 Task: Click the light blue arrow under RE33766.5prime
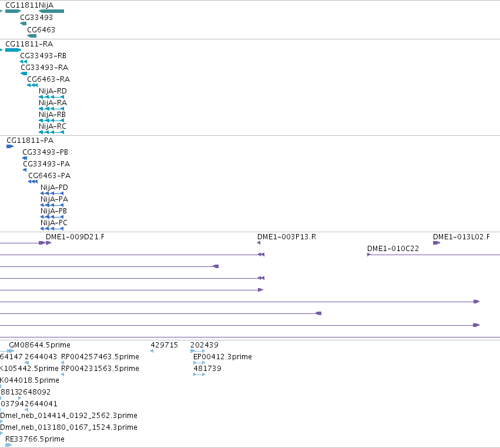point(9,445)
